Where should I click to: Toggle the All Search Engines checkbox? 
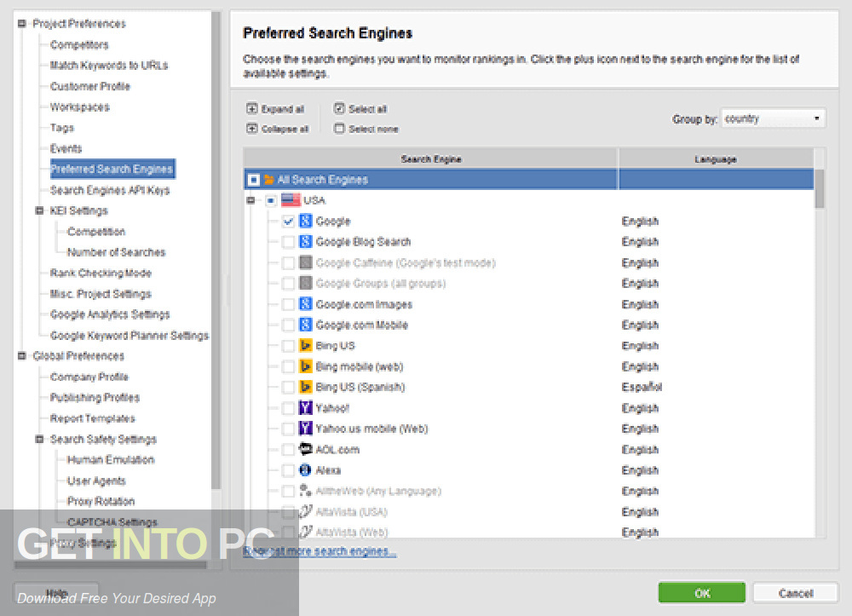[253, 179]
